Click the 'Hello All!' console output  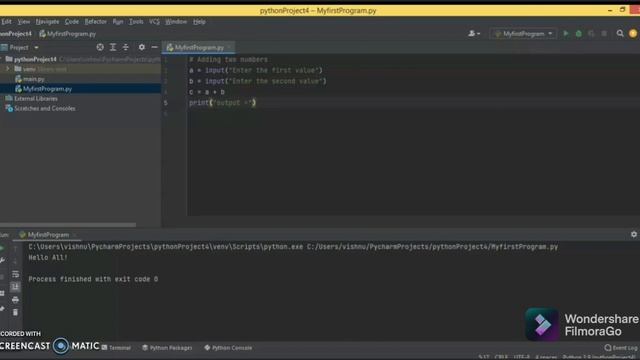pos(48,258)
